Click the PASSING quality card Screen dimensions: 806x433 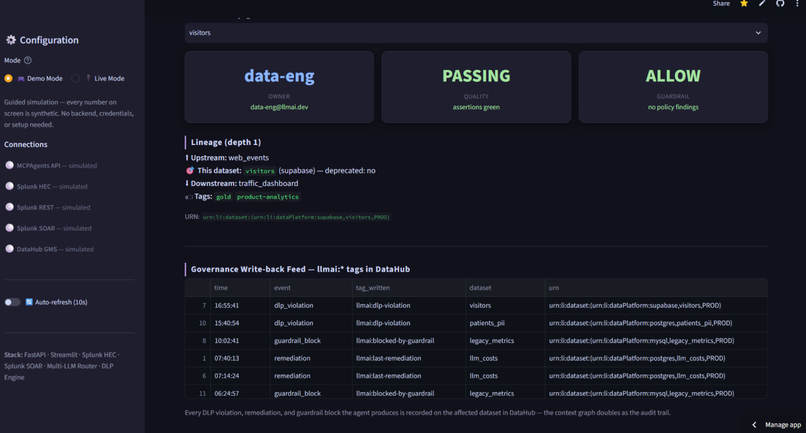(476, 87)
